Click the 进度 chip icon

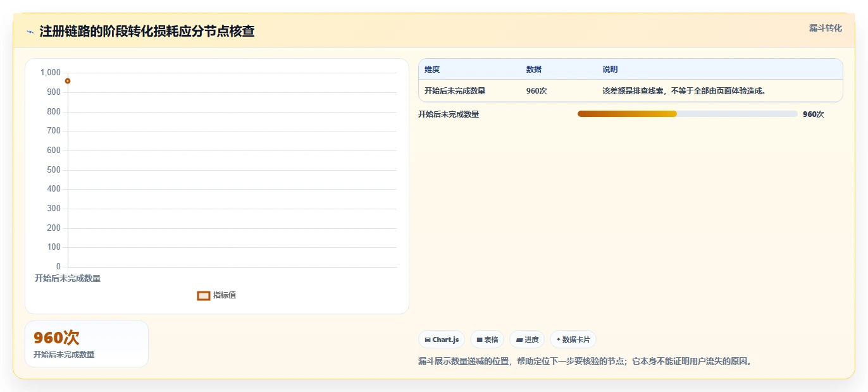point(519,340)
